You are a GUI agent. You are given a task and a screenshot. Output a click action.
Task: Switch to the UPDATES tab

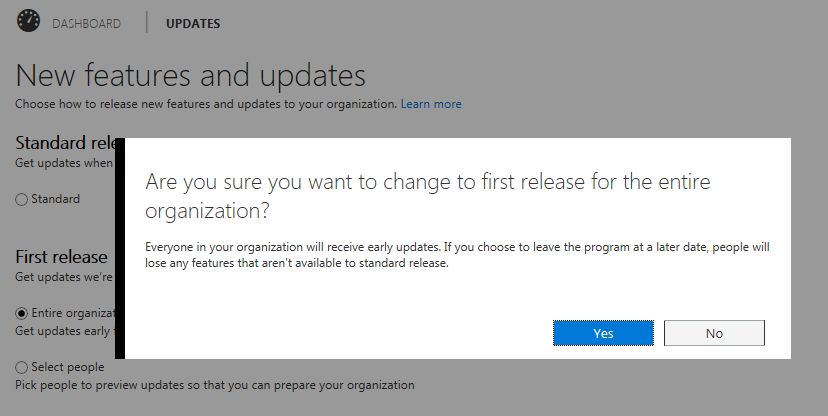[193, 23]
